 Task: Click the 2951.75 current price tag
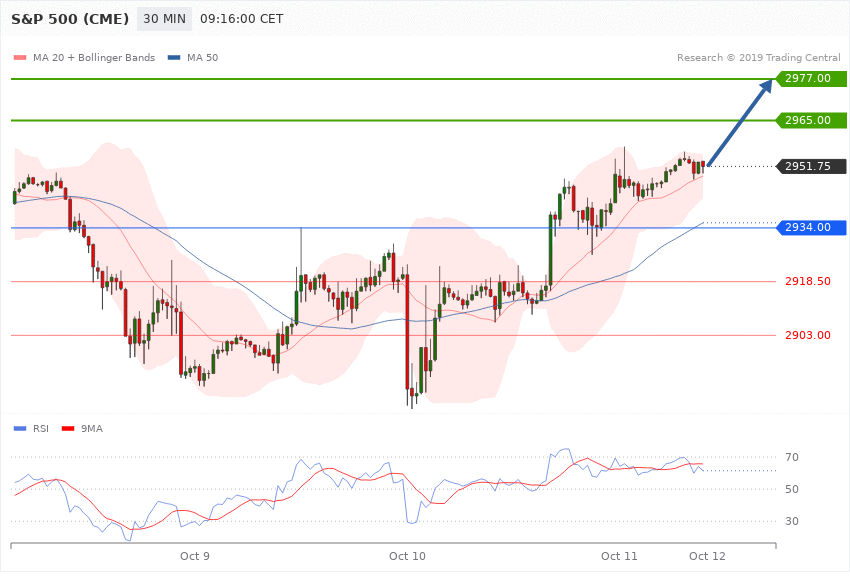[x=811, y=166]
